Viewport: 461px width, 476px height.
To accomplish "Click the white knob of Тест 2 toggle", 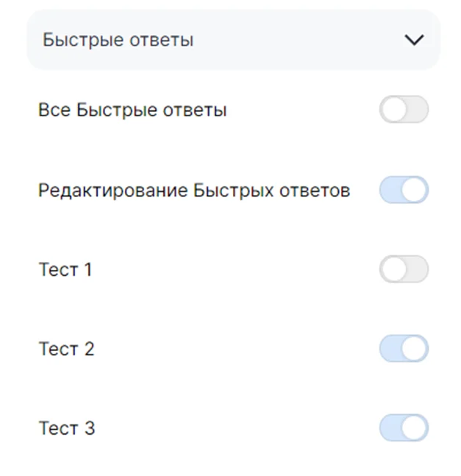I will tap(415, 349).
